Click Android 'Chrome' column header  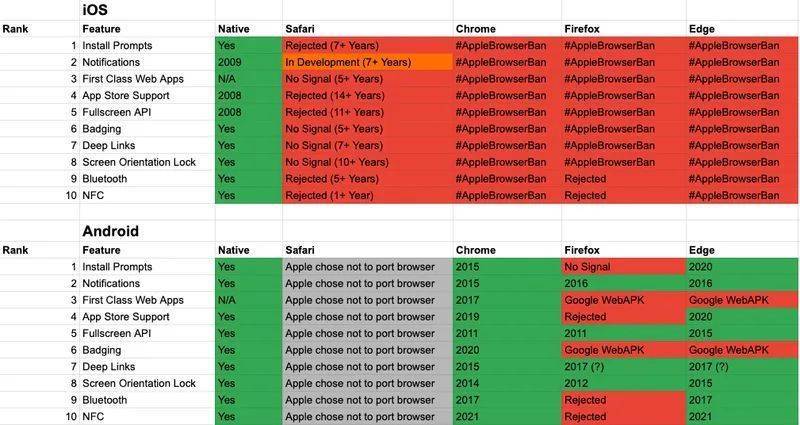tap(507, 250)
